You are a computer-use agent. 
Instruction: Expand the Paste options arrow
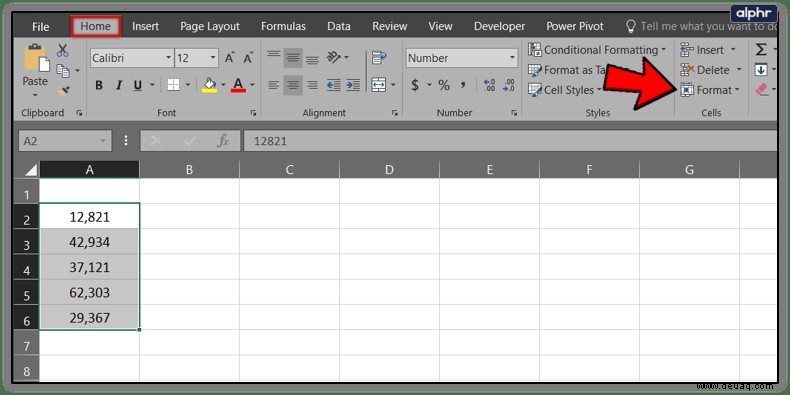(x=35, y=95)
